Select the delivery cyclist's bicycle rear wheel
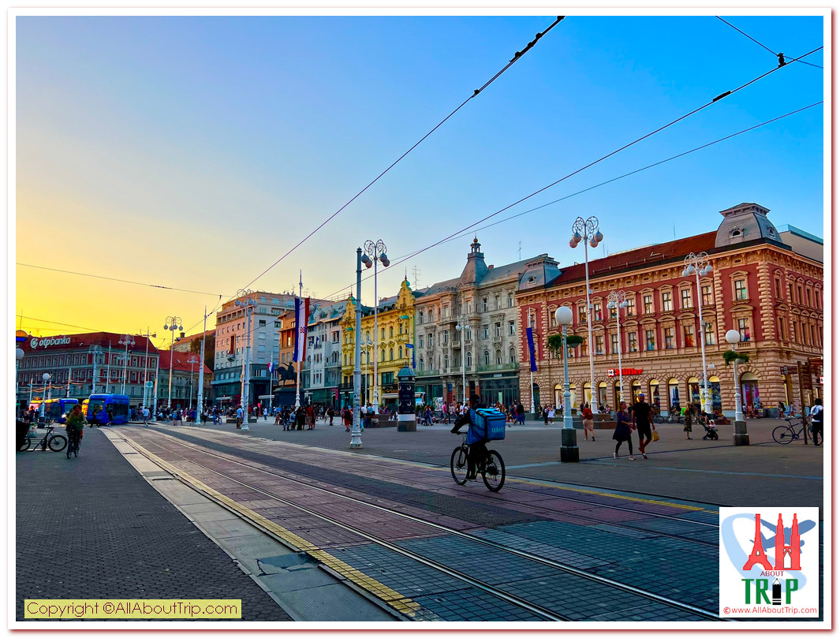 pyautogui.click(x=494, y=470)
